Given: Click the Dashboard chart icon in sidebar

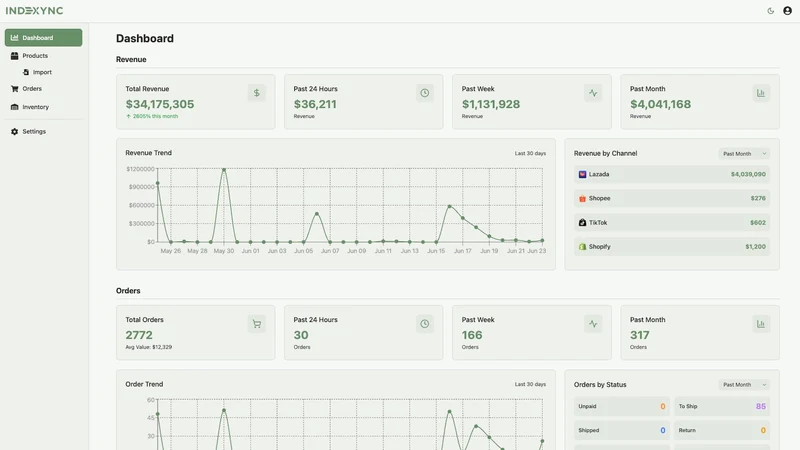Looking at the screenshot, I should (x=14, y=38).
